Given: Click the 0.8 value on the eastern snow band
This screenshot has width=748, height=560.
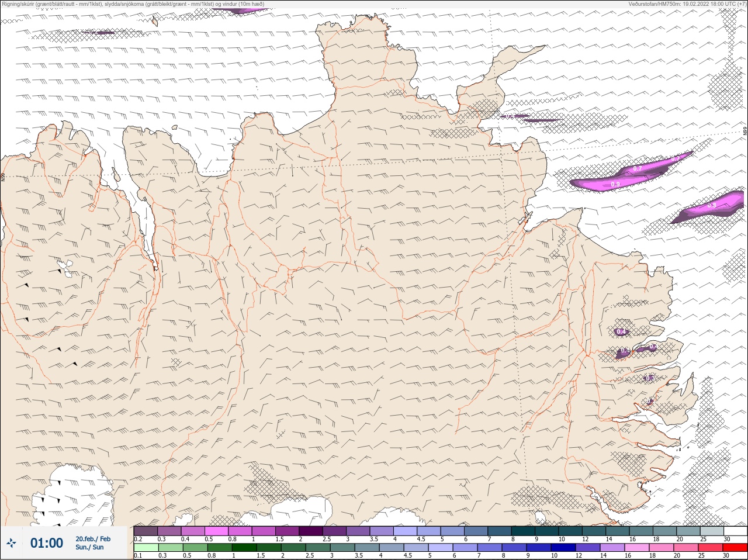Looking at the screenshot, I should click(711, 205).
